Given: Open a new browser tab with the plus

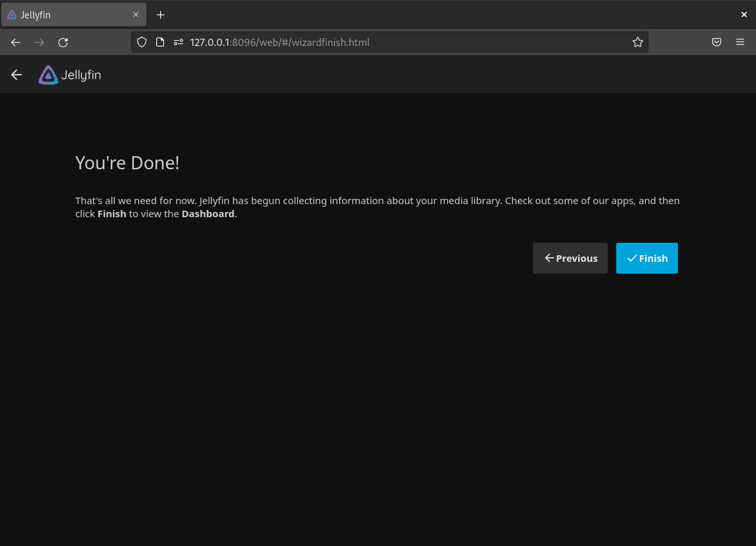Looking at the screenshot, I should tap(160, 14).
